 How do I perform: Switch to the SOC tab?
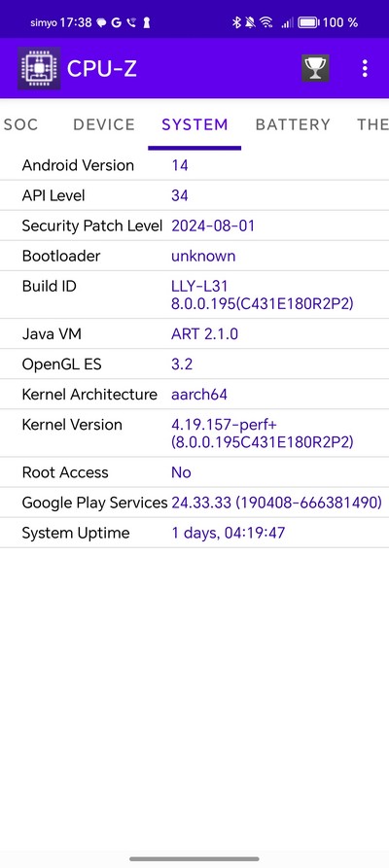20,124
